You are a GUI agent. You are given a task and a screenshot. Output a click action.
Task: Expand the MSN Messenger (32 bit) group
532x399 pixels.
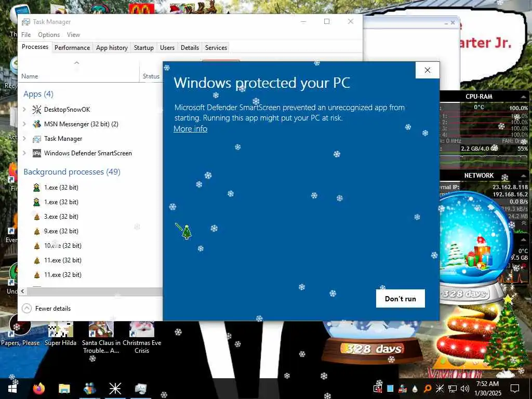point(24,124)
